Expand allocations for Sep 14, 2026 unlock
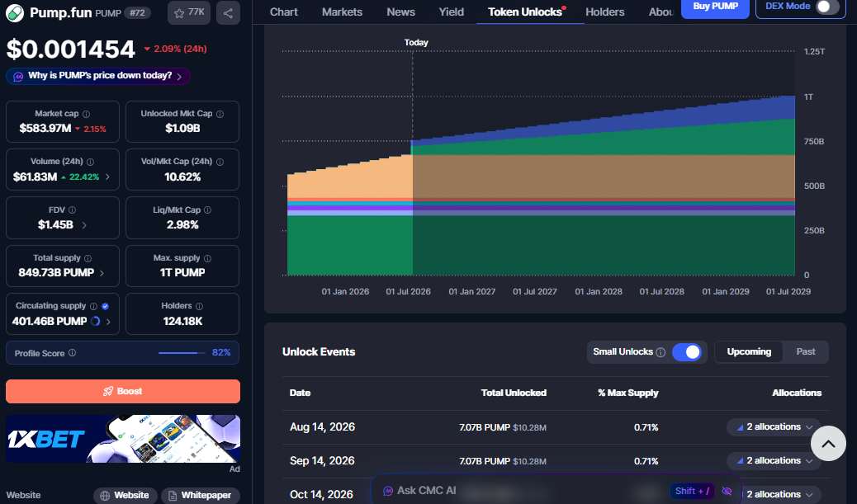857x504 pixels. (774, 461)
